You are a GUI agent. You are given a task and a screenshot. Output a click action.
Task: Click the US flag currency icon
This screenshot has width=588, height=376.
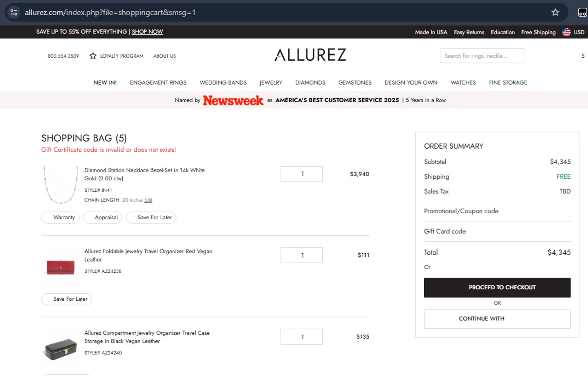pyautogui.click(x=566, y=32)
